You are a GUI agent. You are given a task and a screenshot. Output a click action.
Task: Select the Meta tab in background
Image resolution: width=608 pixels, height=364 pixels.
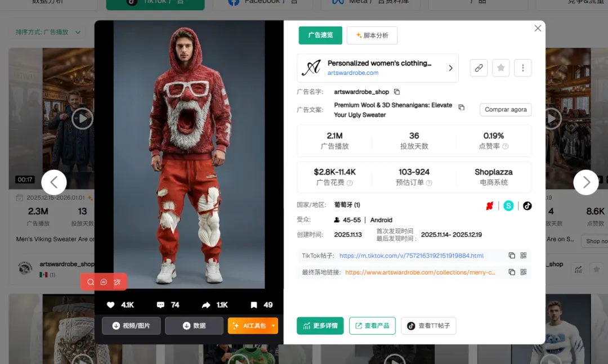369,3
